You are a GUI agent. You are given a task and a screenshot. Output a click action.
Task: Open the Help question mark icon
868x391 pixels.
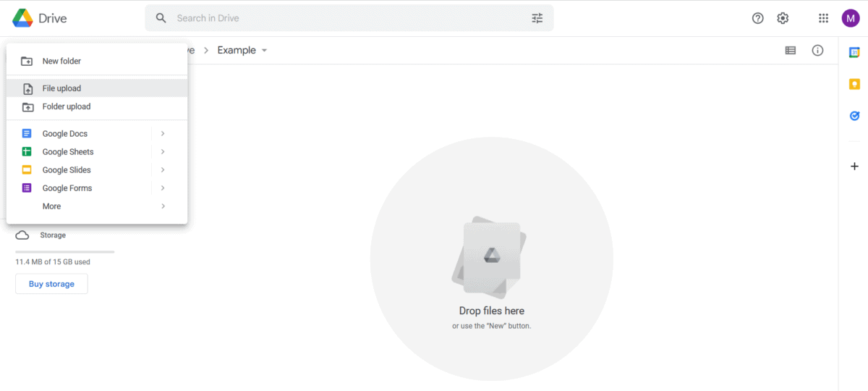tap(758, 18)
